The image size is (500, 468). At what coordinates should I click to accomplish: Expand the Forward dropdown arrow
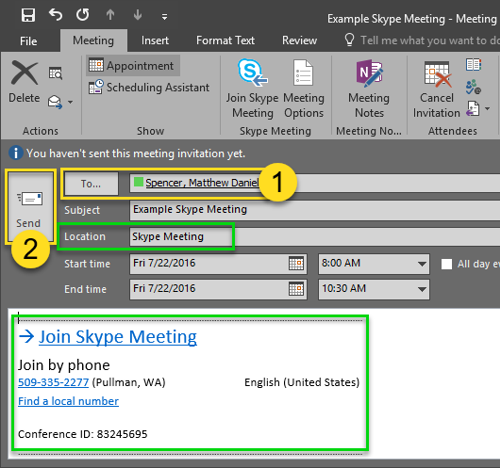coord(70,102)
